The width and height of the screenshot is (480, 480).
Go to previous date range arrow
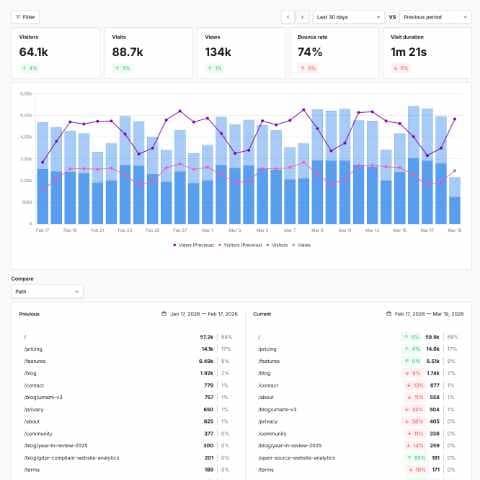click(288, 17)
